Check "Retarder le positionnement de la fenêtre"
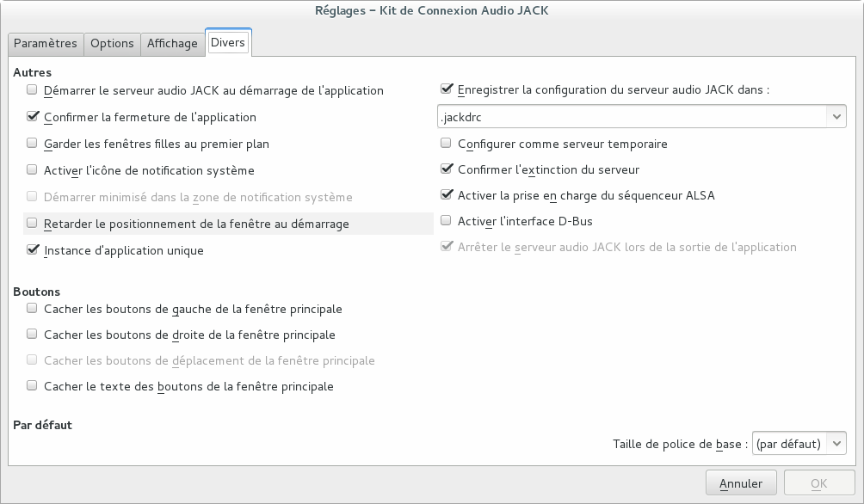This screenshot has width=864, height=504. 33,224
